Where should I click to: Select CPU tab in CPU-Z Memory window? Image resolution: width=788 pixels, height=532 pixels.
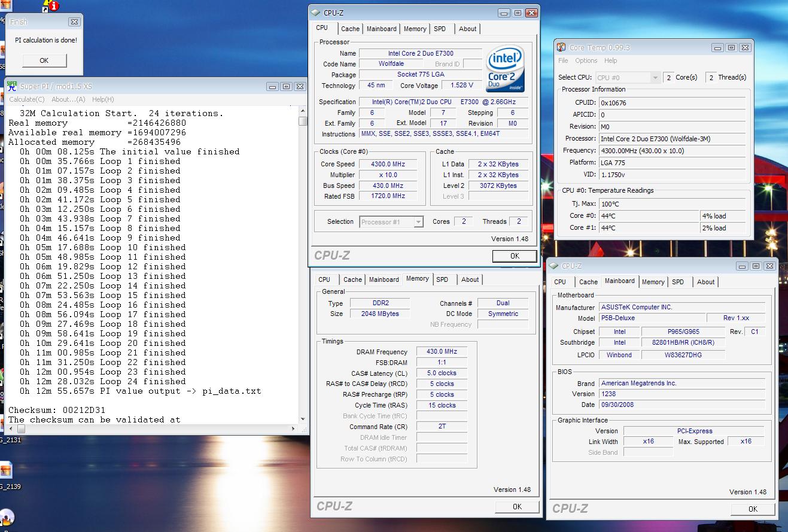[324, 279]
